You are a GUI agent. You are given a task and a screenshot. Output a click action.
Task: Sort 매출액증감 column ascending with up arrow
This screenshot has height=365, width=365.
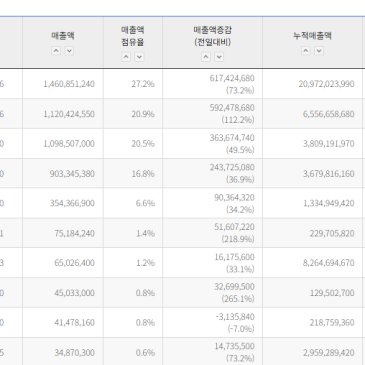206,57
